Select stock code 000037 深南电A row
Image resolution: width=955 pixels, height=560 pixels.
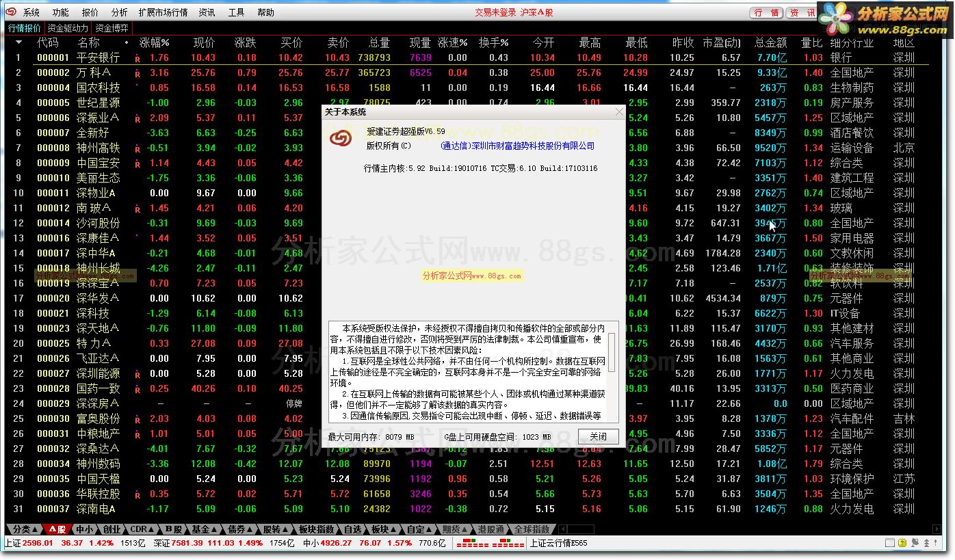(467, 509)
